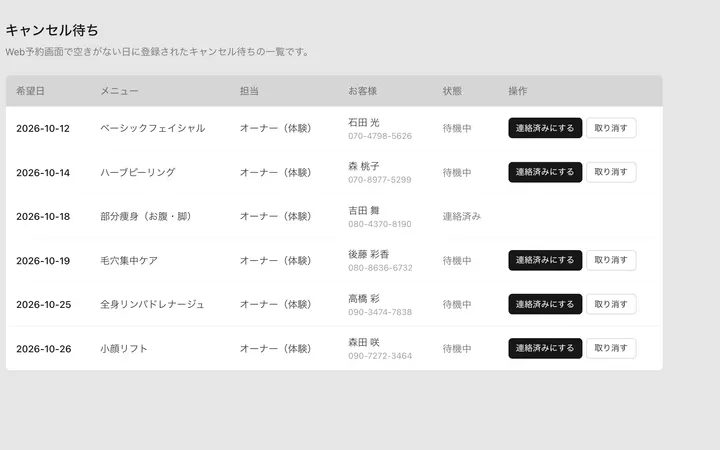Select the date 2026-10-14

pyautogui.click(x=43, y=173)
